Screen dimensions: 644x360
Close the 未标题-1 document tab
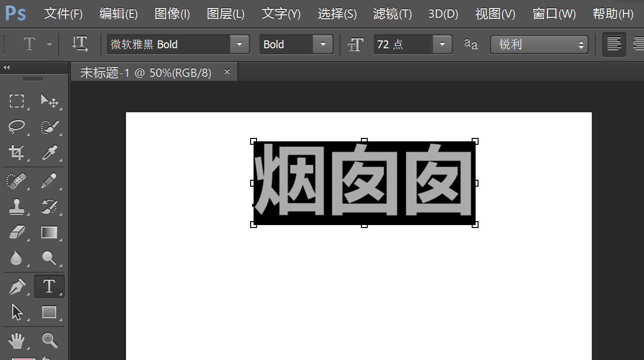[227, 71]
